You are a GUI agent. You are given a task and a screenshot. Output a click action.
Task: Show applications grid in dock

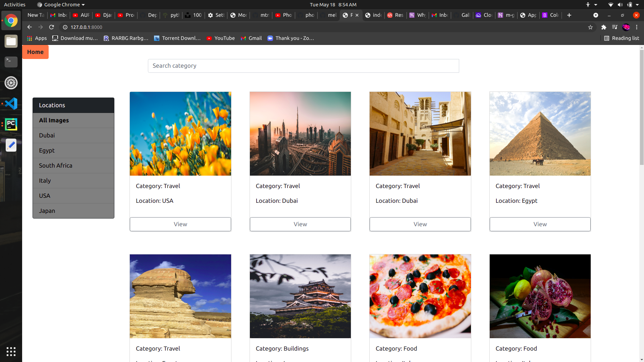[x=11, y=351]
